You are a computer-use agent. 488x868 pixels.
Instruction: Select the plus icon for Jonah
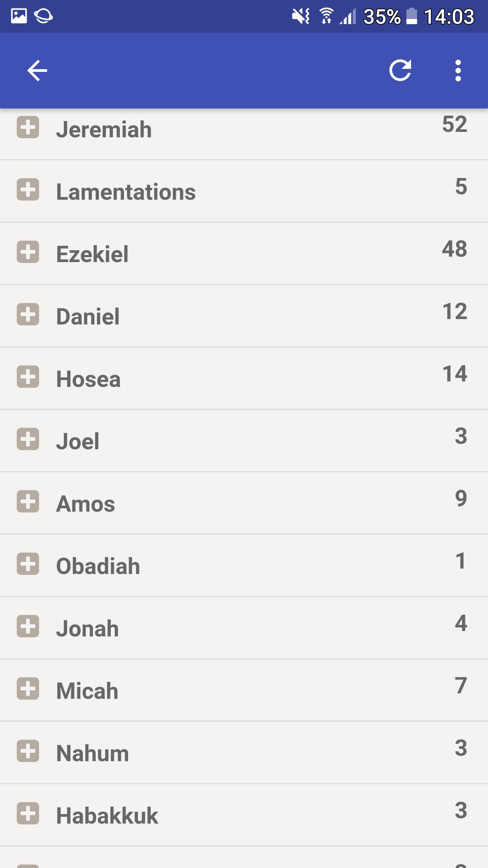(28, 626)
